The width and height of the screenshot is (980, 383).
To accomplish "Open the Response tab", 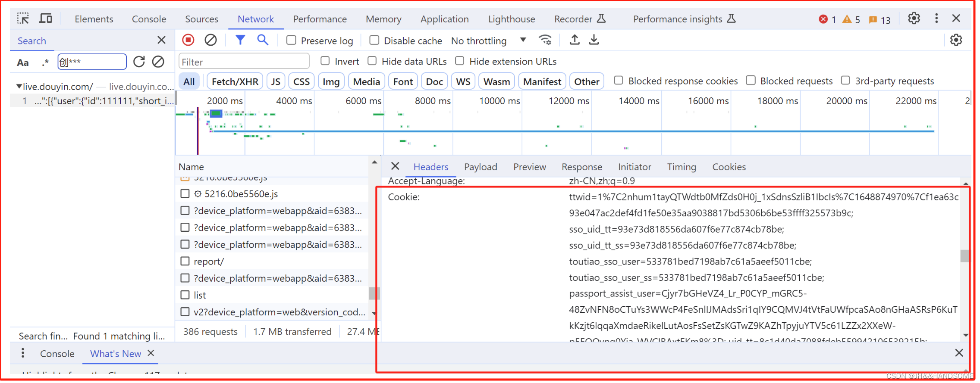I will coord(581,167).
